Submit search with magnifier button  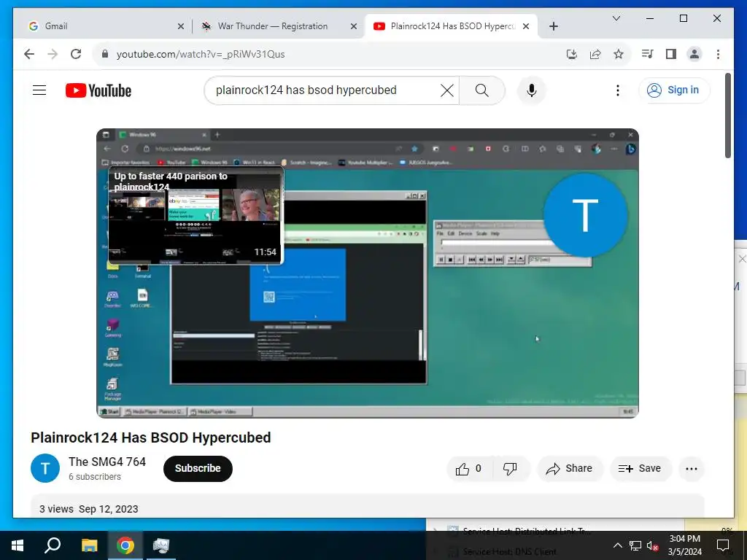[x=482, y=90]
